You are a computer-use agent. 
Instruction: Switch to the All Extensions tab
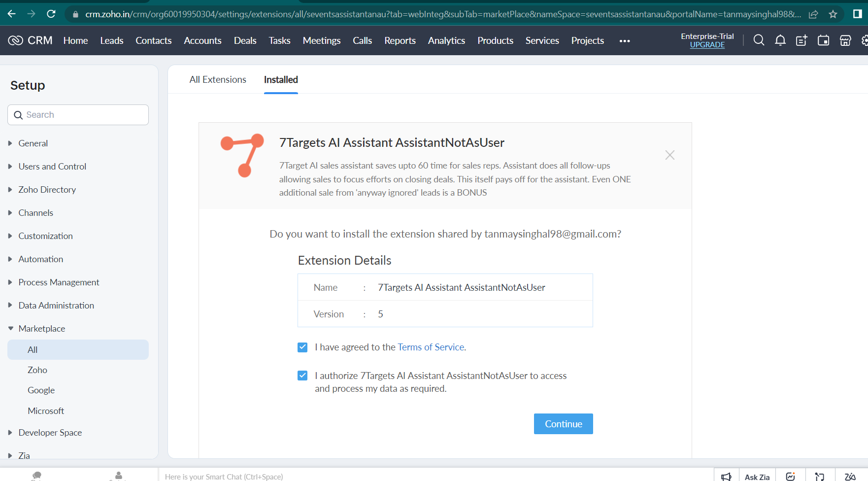(218, 79)
